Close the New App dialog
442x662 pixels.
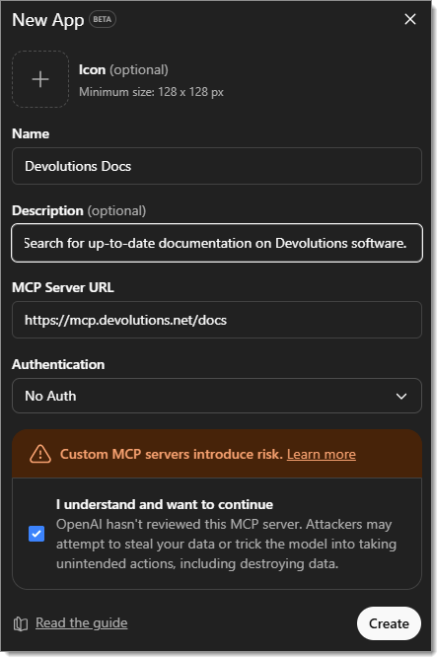pyautogui.click(x=410, y=19)
